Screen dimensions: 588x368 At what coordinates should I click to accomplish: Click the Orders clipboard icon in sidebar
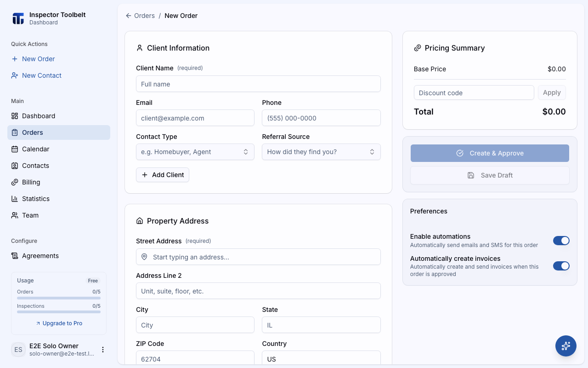pyautogui.click(x=15, y=132)
